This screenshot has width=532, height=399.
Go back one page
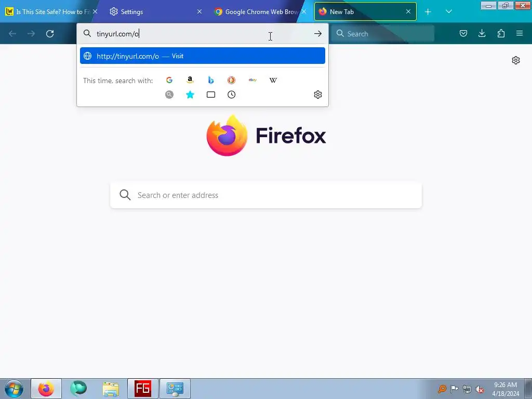pos(12,34)
